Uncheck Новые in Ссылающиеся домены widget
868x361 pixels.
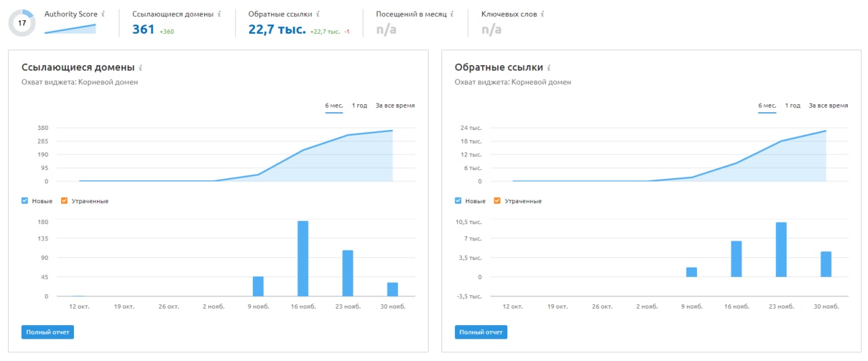[x=25, y=200]
